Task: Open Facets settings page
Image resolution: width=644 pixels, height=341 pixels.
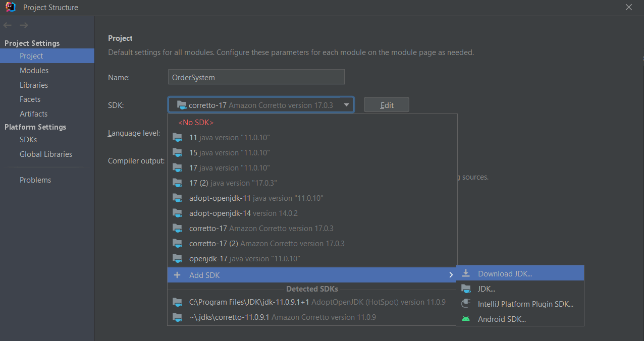Action: [x=47, y=99]
